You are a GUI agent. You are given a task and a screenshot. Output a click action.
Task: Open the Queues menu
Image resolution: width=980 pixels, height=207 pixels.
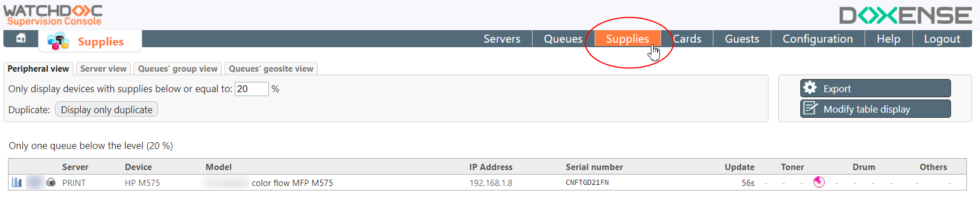(x=563, y=39)
